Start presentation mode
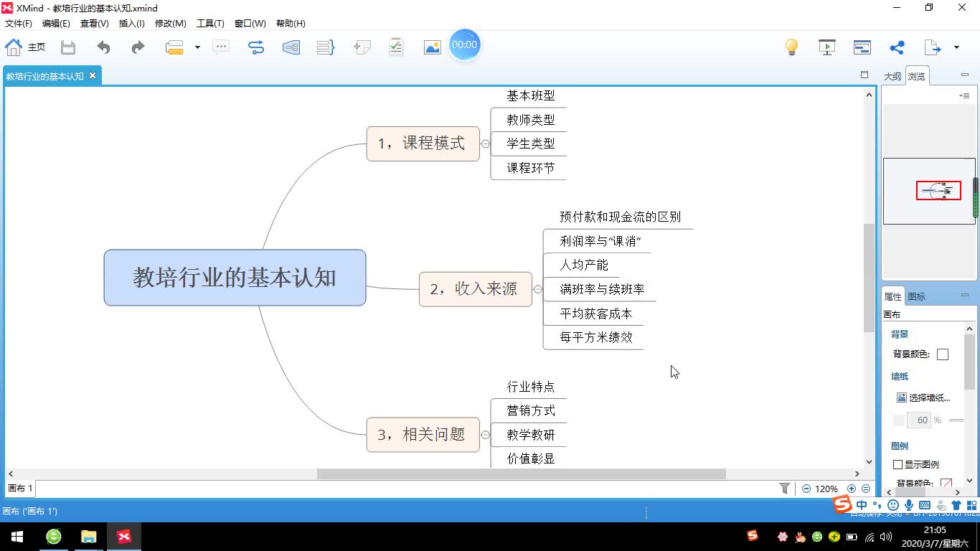This screenshot has width=980, height=551. [827, 47]
